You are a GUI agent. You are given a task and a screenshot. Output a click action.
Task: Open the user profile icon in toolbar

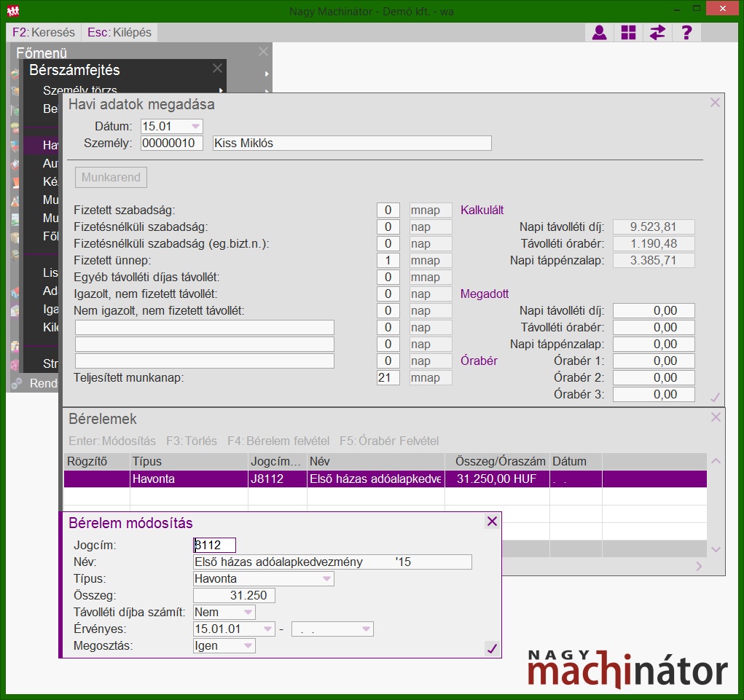(x=599, y=33)
